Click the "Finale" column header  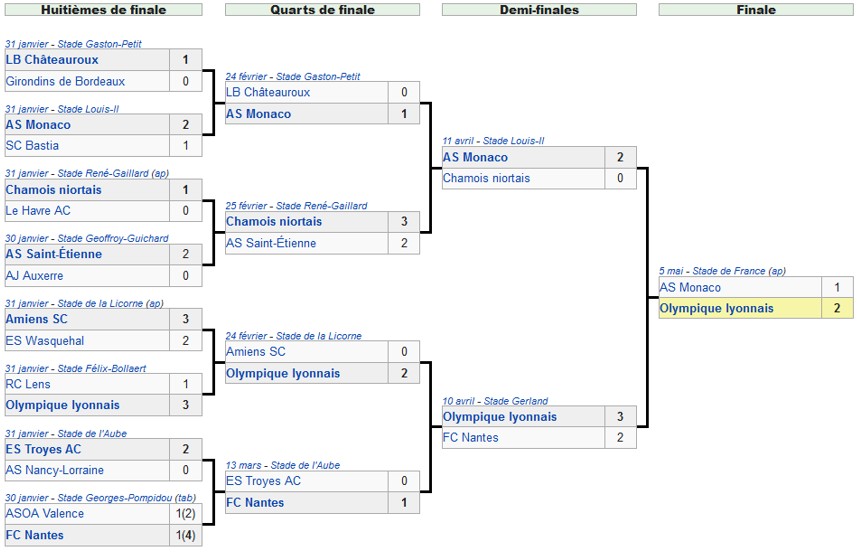tap(755, 10)
